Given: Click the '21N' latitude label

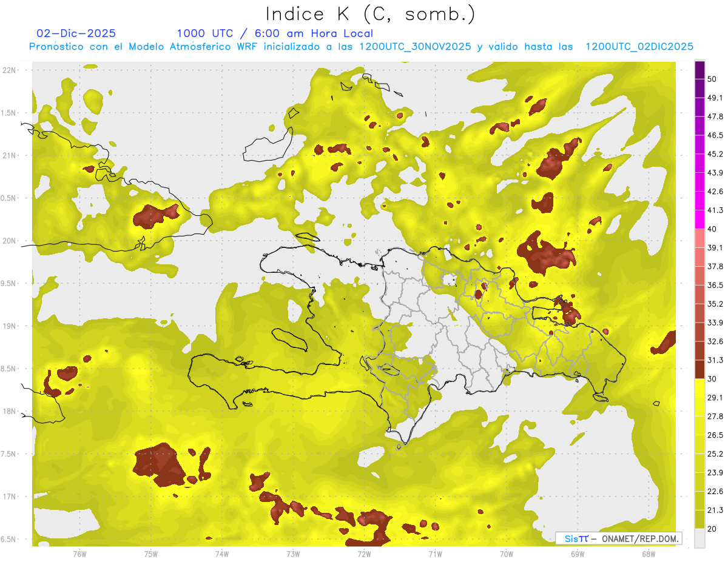Looking at the screenshot, I should click(x=10, y=155).
